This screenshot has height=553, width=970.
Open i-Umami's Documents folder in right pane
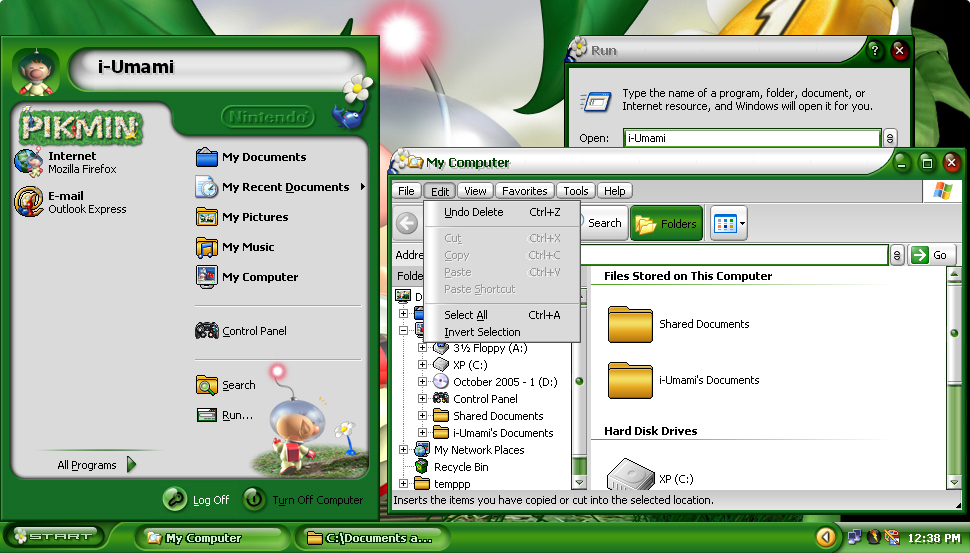click(630, 380)
